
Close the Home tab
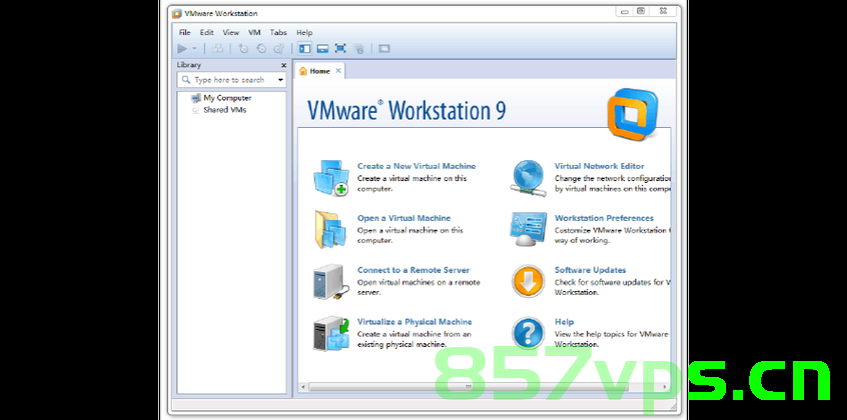338,71
